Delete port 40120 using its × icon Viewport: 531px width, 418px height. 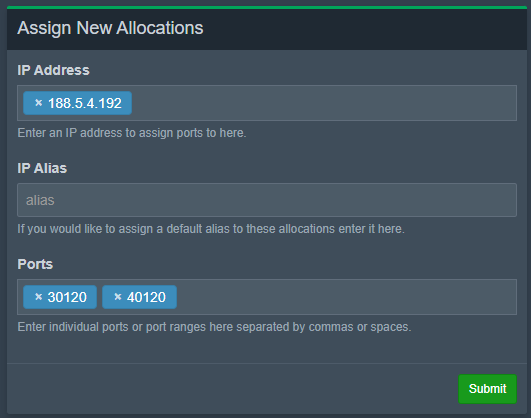click(118, 297)
